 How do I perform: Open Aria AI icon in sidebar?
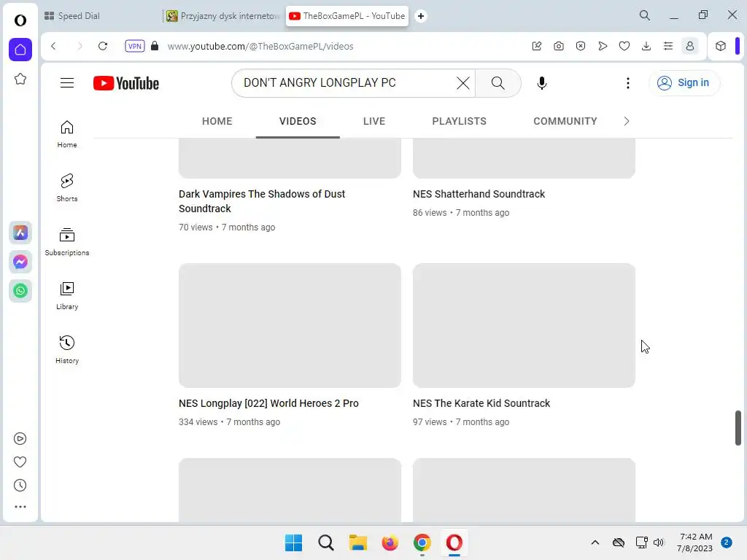tap(20, 233)
